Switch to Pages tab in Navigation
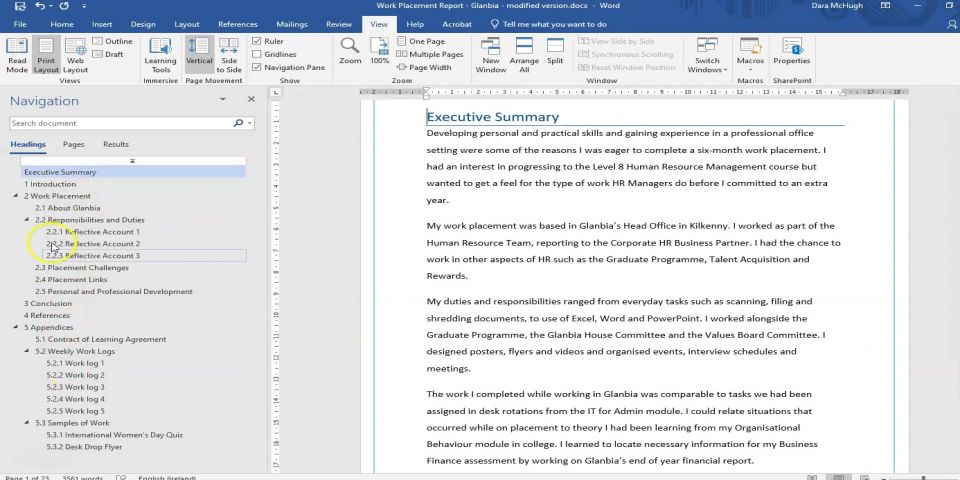Viewport: 960px width, 480px height. click(73, 144)
